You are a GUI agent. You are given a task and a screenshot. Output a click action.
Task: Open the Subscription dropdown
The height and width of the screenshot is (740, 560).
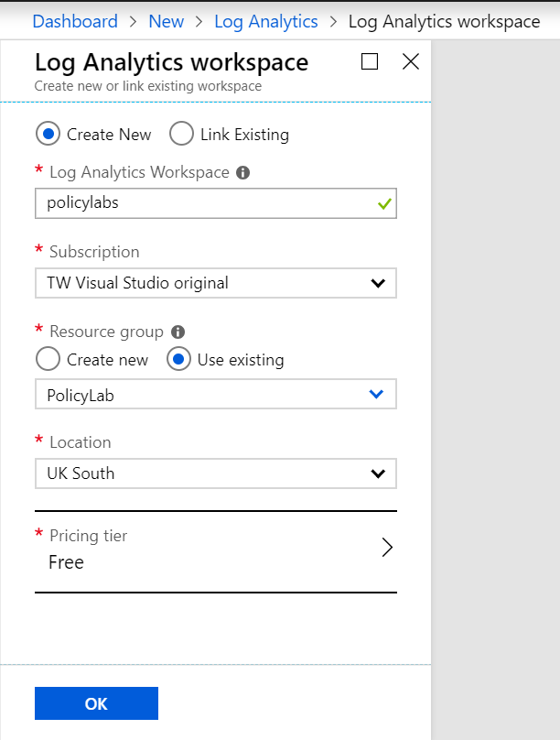215,283
